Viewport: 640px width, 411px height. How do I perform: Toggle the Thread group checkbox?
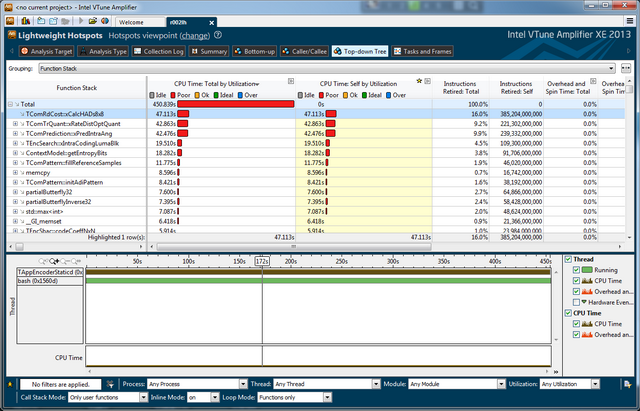tap(568, 259)
